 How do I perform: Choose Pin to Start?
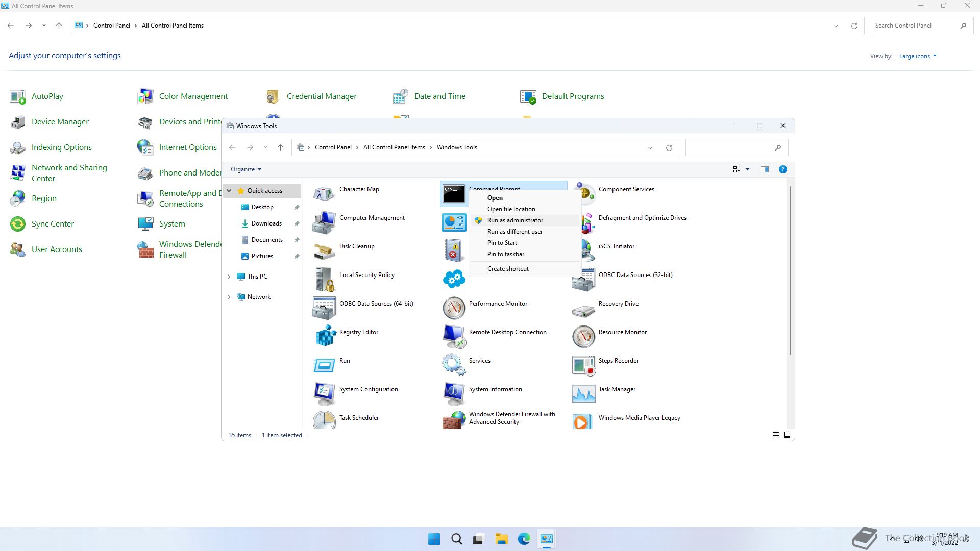click(525, 243)
